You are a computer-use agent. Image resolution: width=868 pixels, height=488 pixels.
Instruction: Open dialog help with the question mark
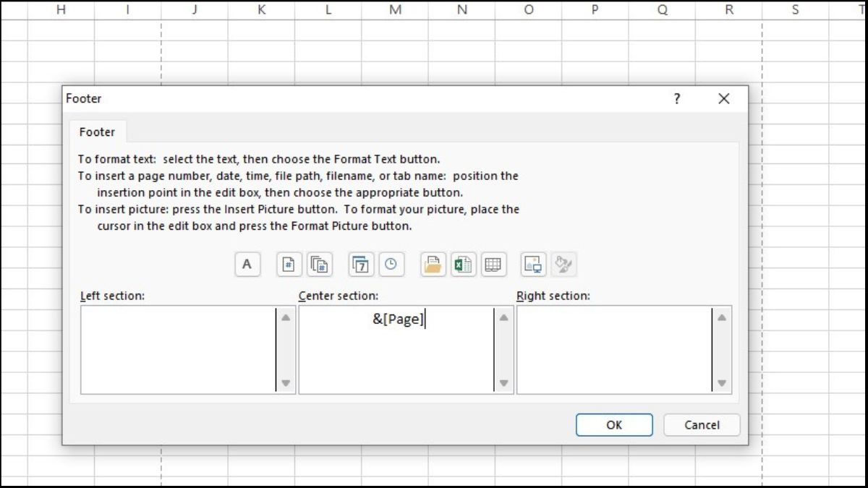click(676, 99)
